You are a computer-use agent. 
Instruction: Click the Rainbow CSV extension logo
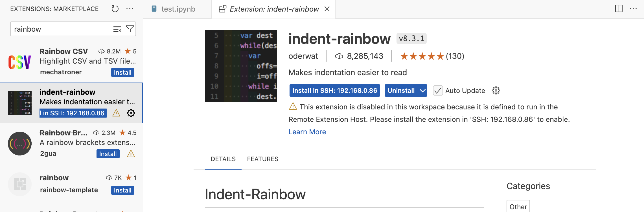coord(19,62)
